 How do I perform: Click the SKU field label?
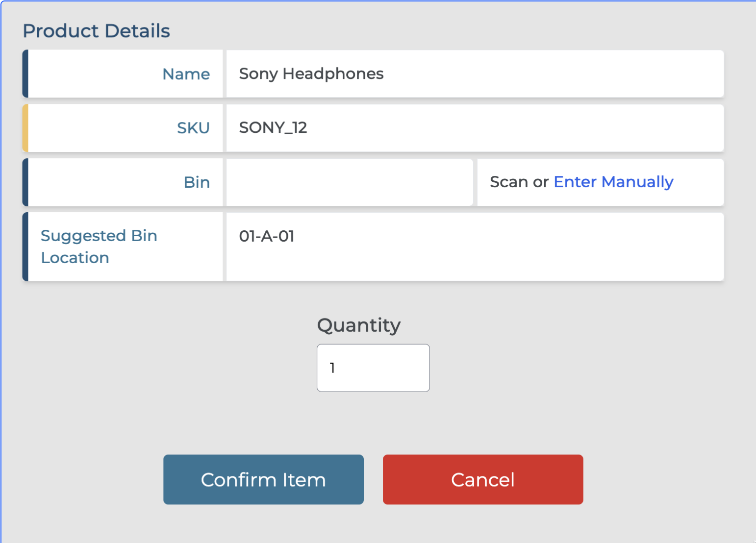click(x=193, y=128)
